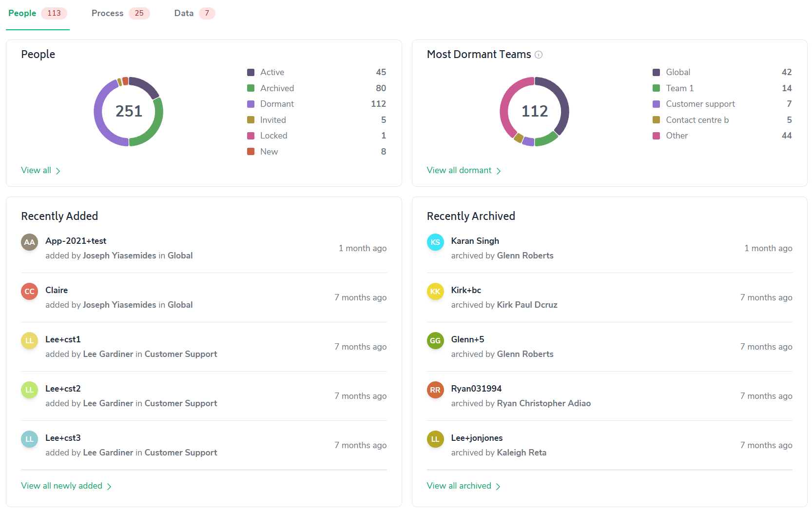
Task: Click the 112 total in the dormant donut
Action: click(x=535, y=111)
